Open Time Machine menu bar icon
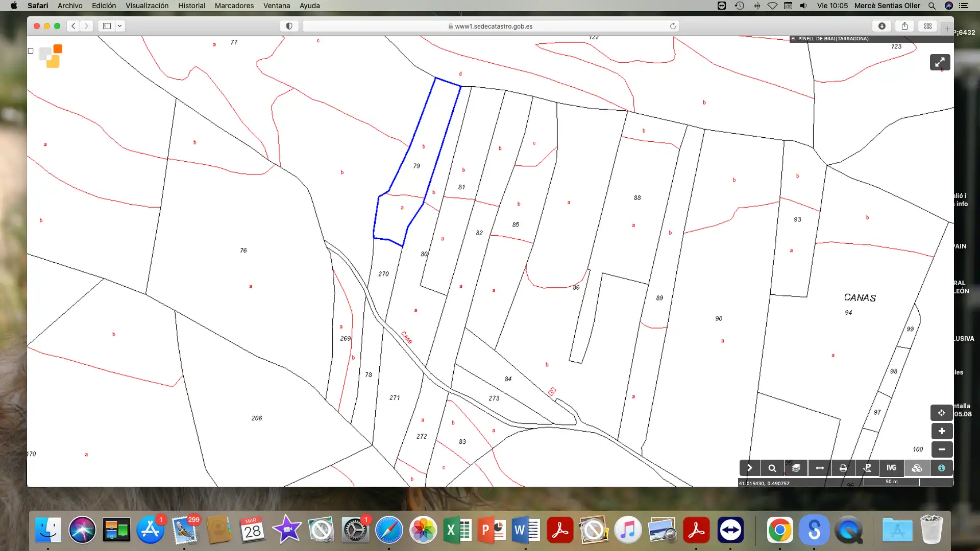Image resolution: width=980 pixels, height=551 pixels. point(739,6)
